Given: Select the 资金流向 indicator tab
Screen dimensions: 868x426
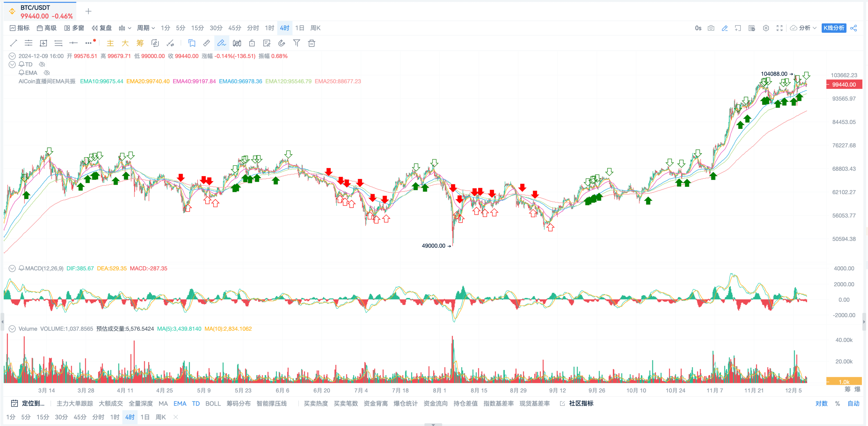Looking at the screenshot, I should point(435,403).
